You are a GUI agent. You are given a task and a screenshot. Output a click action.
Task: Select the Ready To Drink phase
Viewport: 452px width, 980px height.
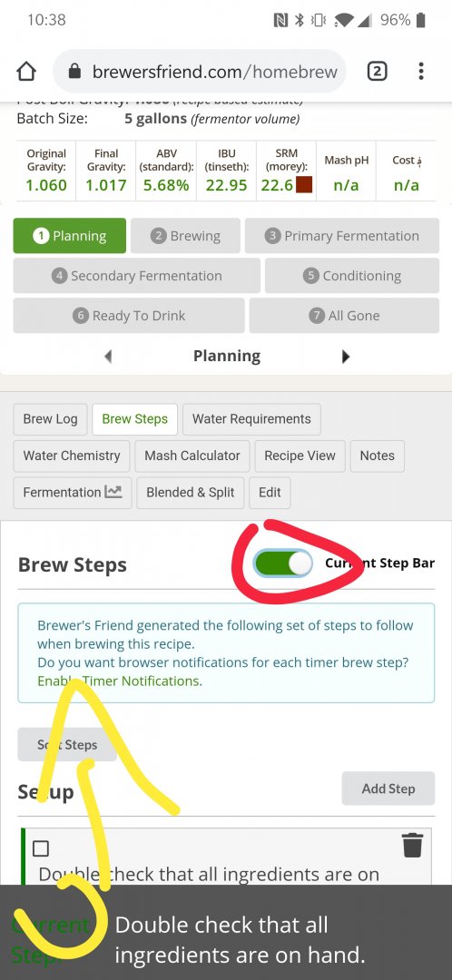coord(129,316)
